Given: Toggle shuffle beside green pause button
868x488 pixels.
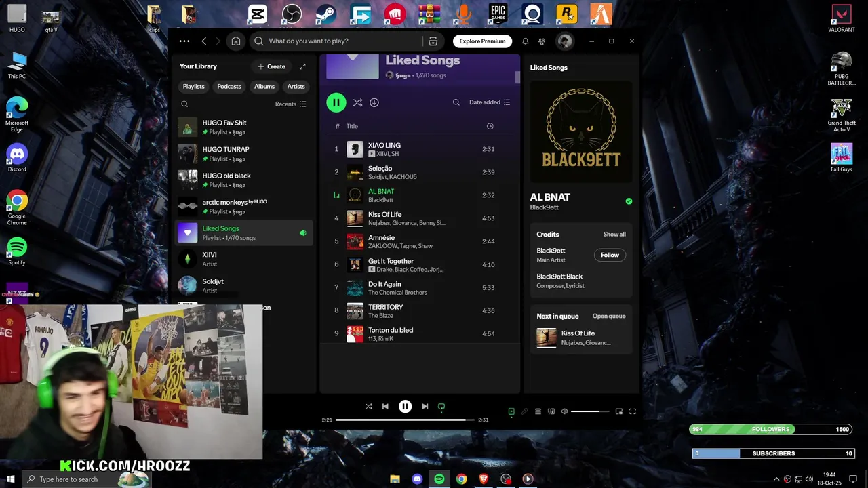Looking at the screenshot, I should (357, 102).
